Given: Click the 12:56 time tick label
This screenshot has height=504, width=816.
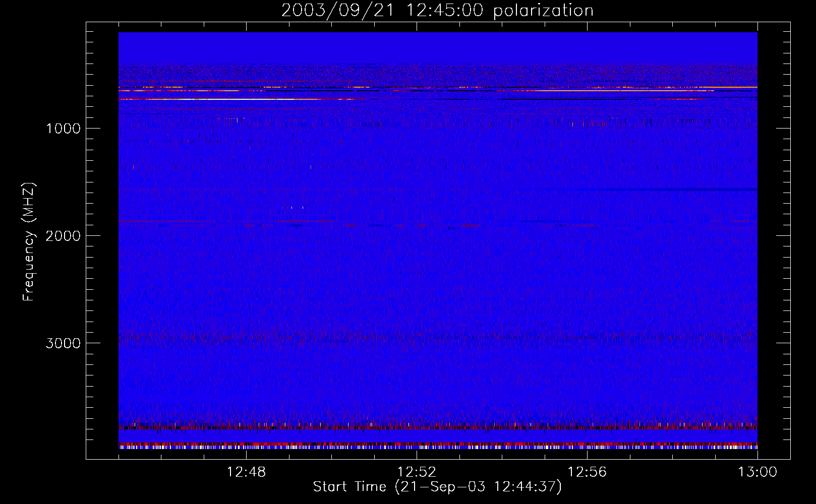Looking at the screenshot, I should (x=587, y=472).
